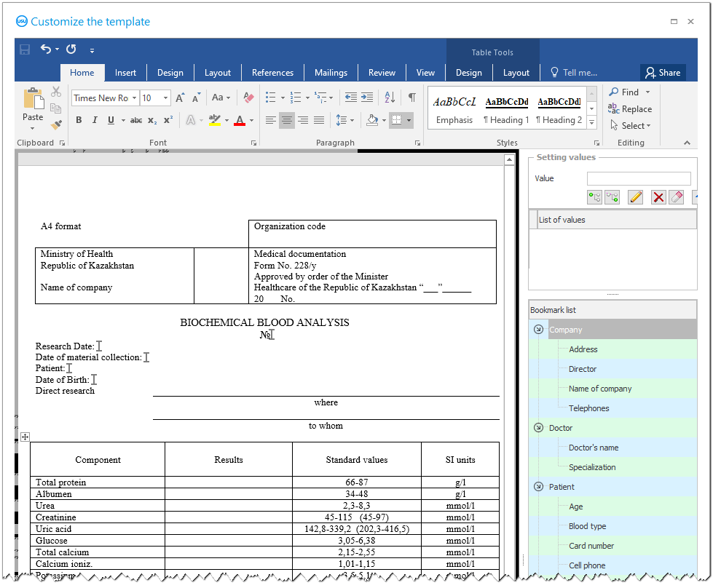Click the red font color swatch button

pyautogui.click(x=240, y=121)
